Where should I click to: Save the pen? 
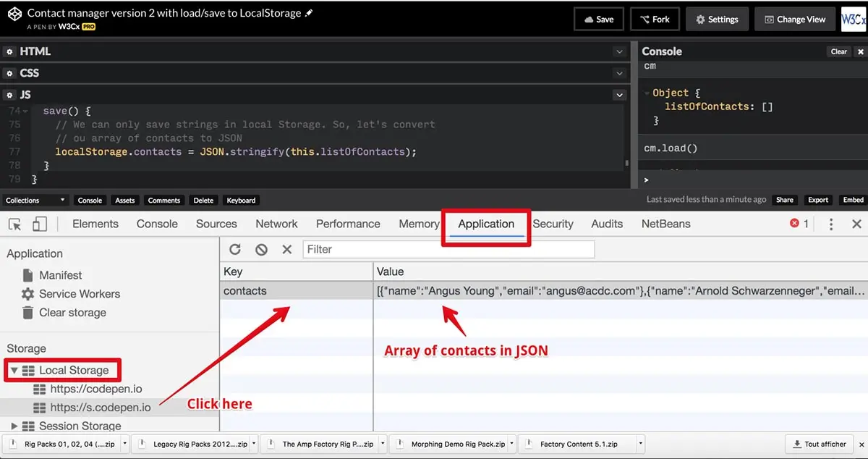[599, 20]
